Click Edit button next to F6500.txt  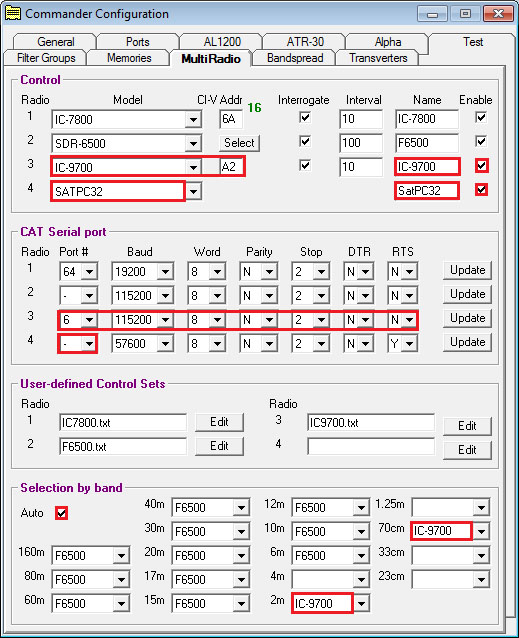pyautogui.click(x=219, y=446)
